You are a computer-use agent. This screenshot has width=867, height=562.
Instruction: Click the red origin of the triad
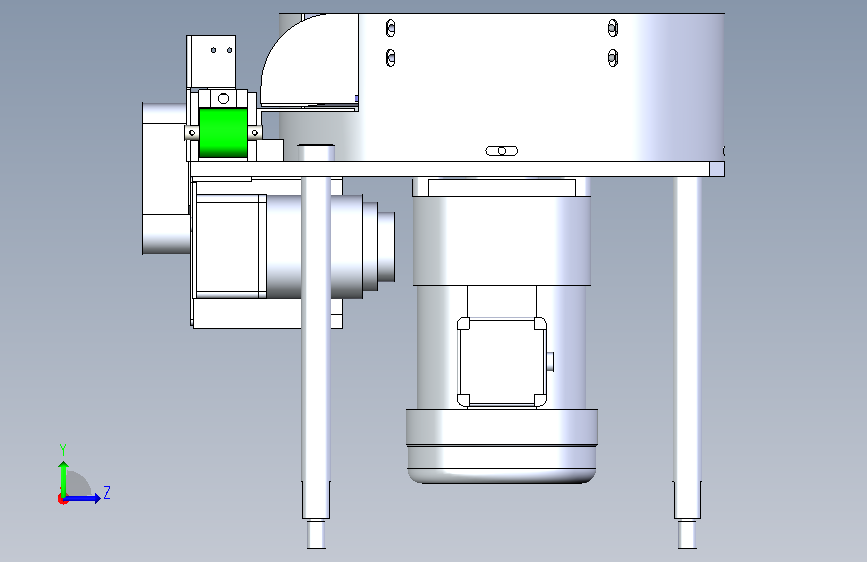click(x=62, y=499)
